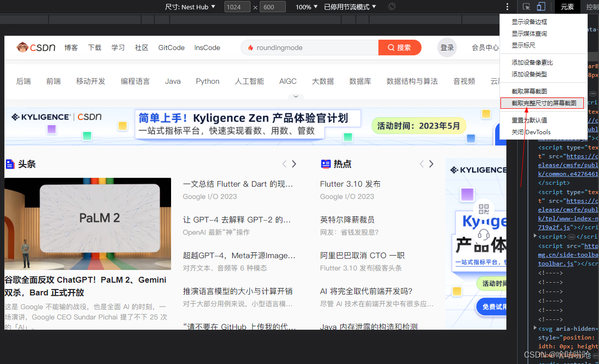Select the 后端 category tab
Image resolution: width=599 pixels, height=364 pixels.
(x=24, y=81)
